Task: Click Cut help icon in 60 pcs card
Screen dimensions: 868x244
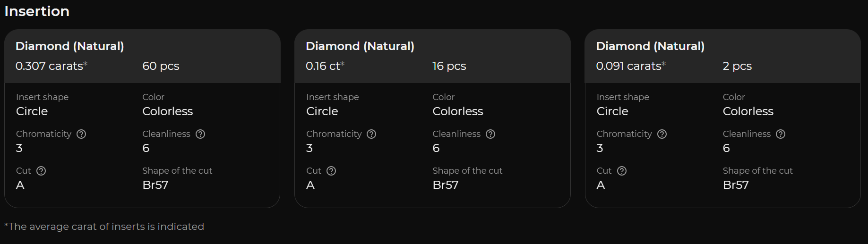Action: pos(41,171)
